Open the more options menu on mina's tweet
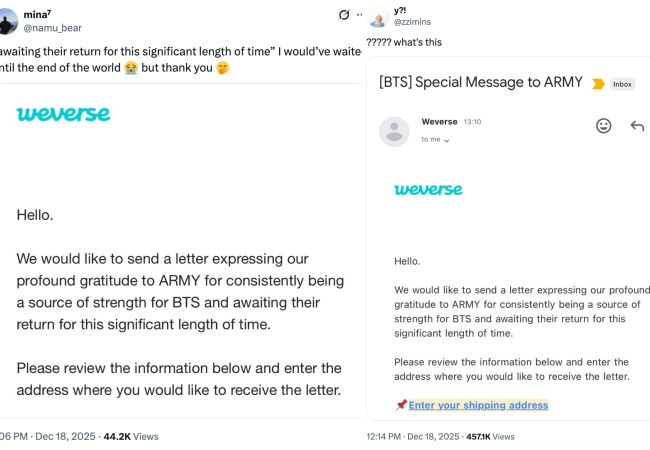The width and height of the screenshot is (650, 450). (x=360, y=15)
